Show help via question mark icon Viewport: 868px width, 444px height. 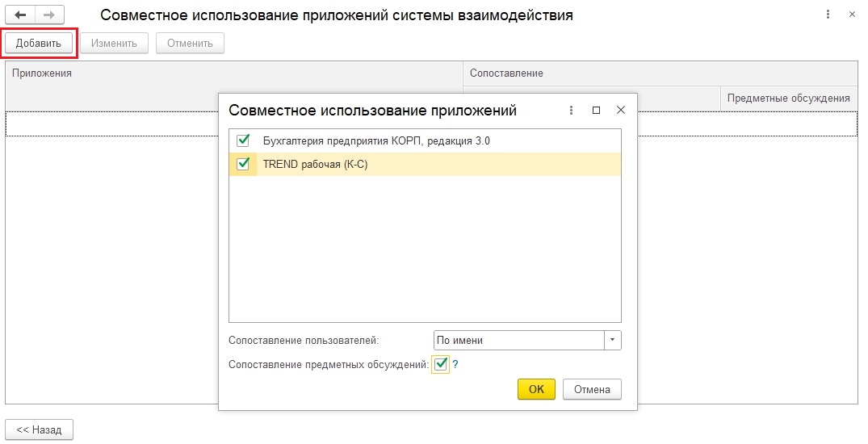point(455,365)
